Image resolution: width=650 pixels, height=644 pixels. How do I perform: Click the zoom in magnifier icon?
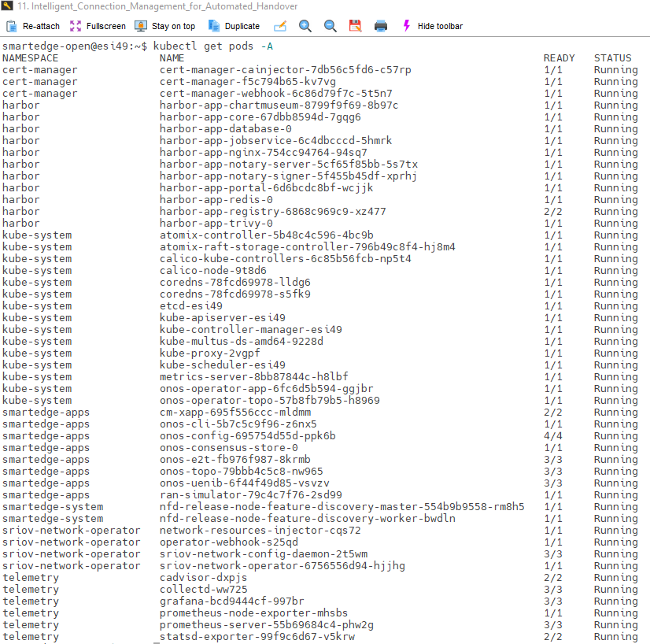[x=305, y=26]
